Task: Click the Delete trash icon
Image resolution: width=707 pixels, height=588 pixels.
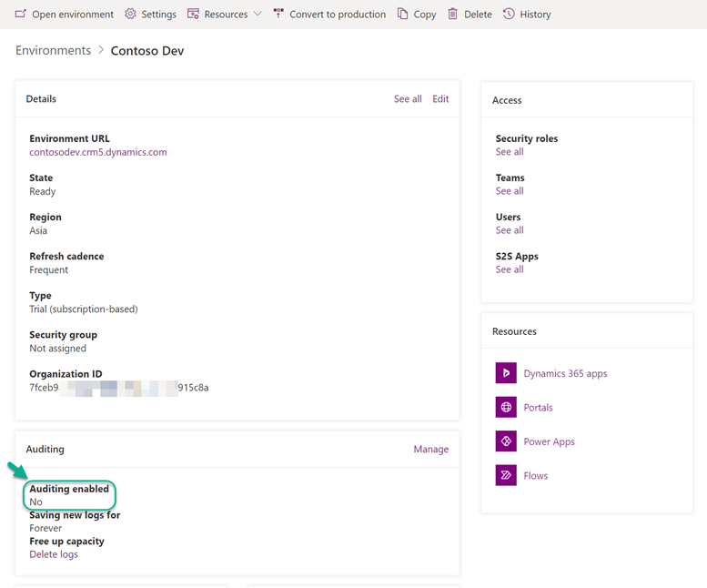Action: (452, 14)
